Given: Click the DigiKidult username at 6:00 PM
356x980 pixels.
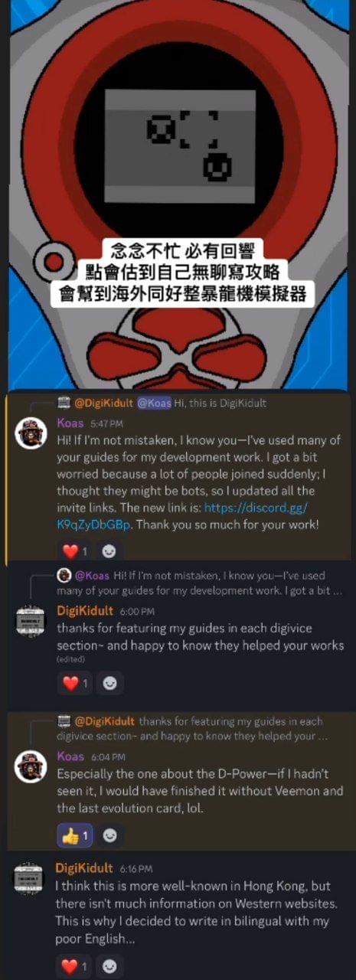Looking at the screenshot, I should click(85, 610).
